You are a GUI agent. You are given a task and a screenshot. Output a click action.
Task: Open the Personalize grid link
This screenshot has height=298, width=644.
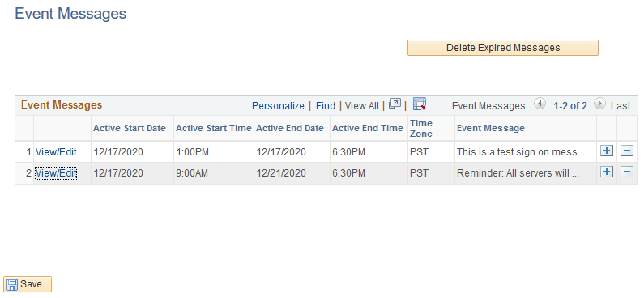click(278, 106)
